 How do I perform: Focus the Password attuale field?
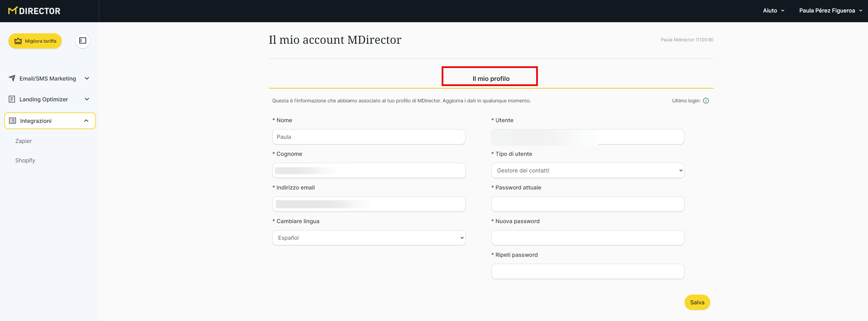pos(588,204)
